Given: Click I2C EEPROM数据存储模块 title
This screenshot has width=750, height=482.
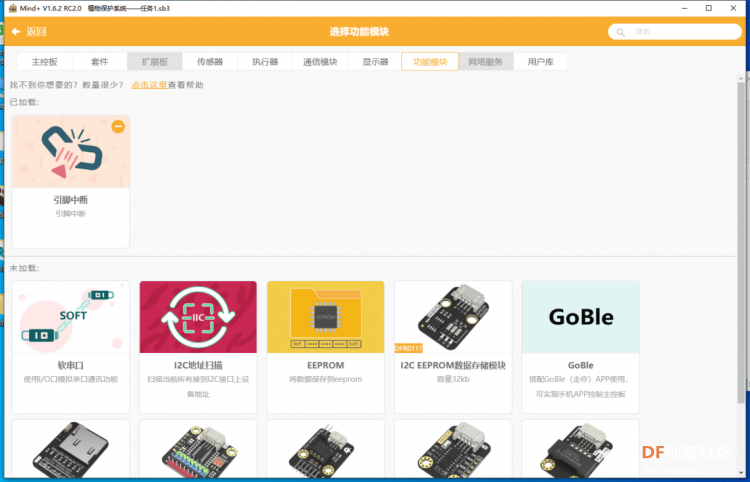Looking at the screenshot, I should point(453,365).
